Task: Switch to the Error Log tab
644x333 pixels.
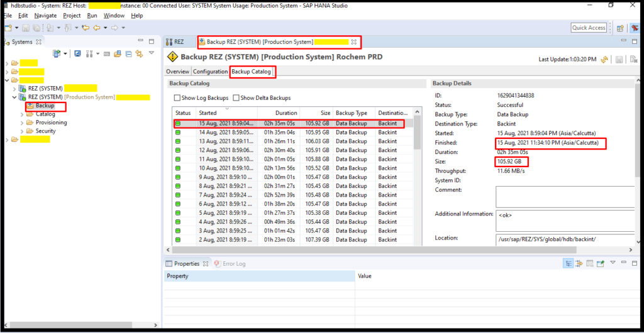Action: [x=230, y=264]
